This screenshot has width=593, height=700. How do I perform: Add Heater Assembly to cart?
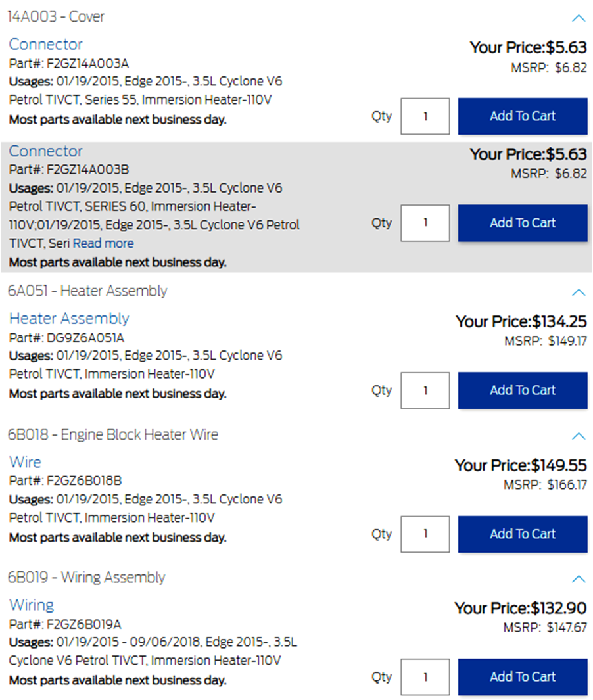coord(523,390)
